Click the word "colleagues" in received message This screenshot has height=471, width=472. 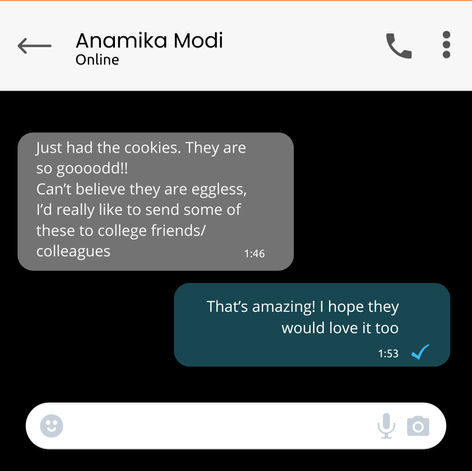(73, 252)
